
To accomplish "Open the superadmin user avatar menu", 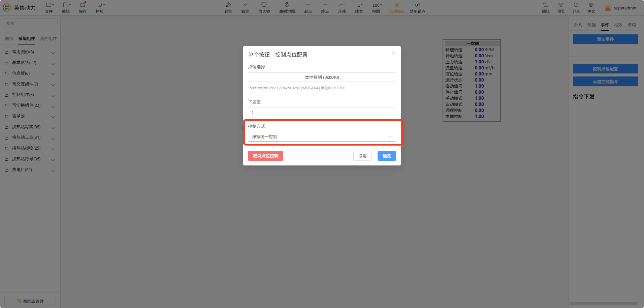I will pos(620,8).
